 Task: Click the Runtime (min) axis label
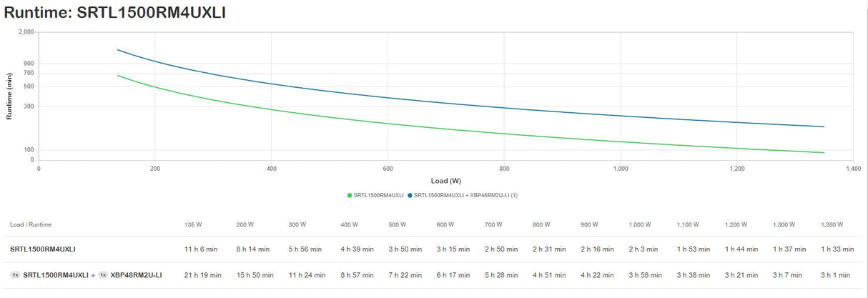click(9, 95)
